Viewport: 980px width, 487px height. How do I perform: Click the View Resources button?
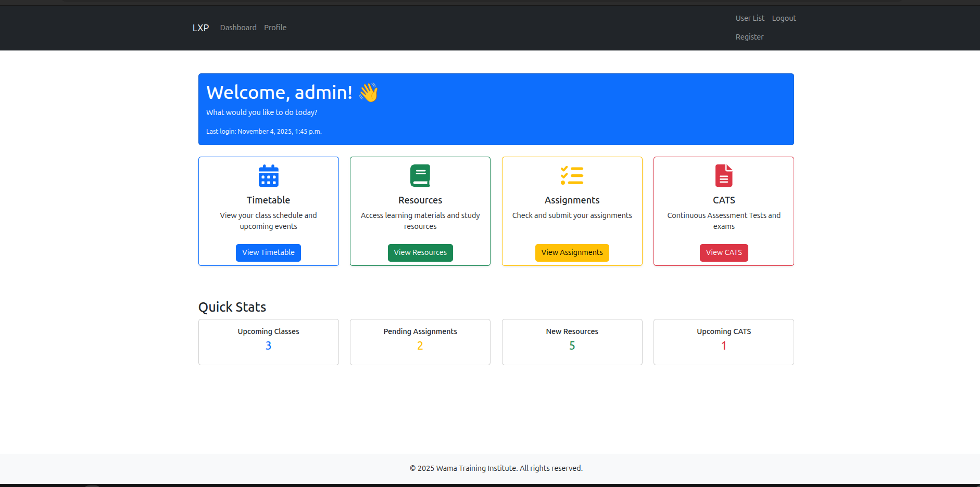(x=420, y=252)
